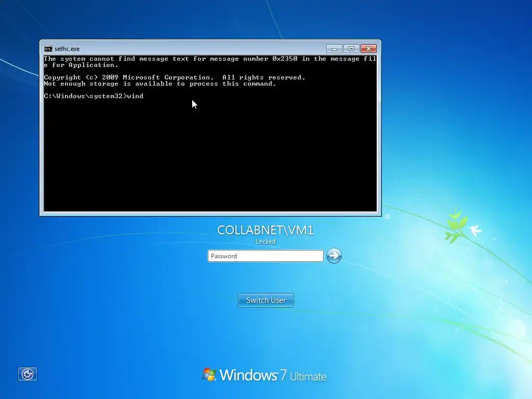Click the sethc.exe title bar text

click(x=67, y=49)
